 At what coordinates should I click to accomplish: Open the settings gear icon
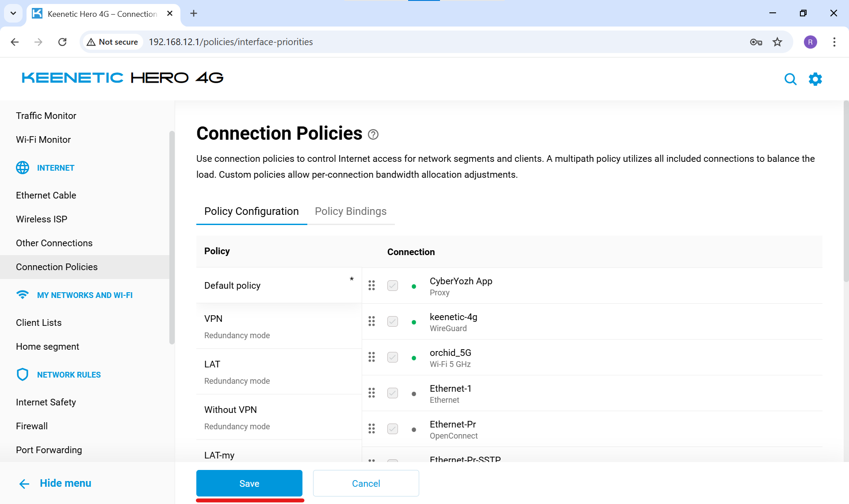coord(815,79)
